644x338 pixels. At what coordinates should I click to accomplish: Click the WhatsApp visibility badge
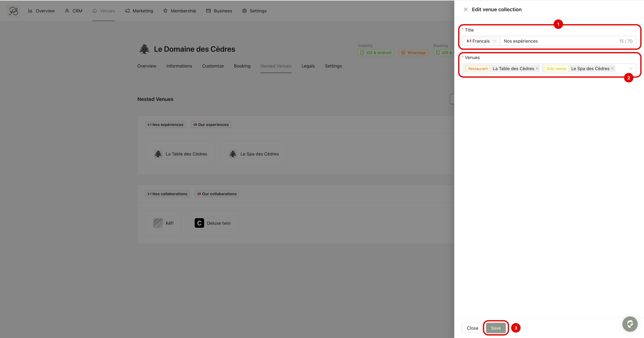414,53
